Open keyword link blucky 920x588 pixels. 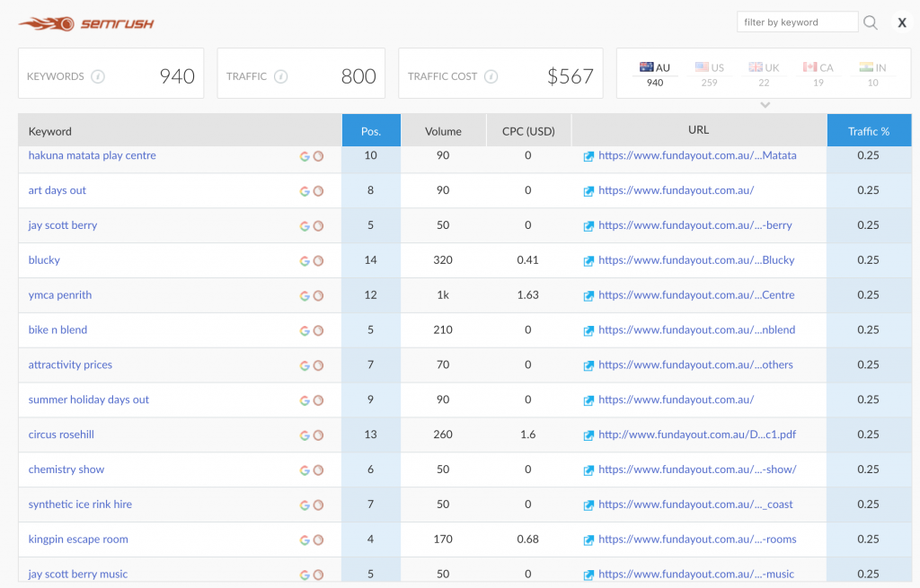(44, 259)
